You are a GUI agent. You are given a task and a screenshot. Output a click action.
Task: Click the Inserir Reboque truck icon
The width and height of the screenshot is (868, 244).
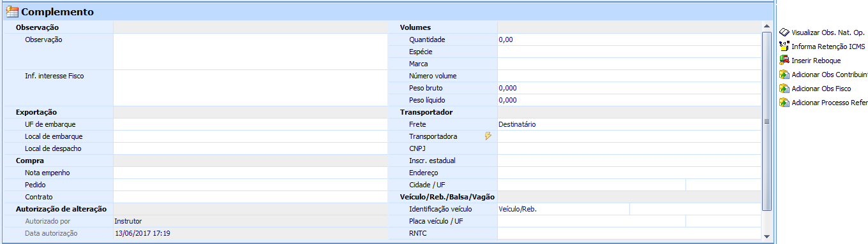click(x=784, y=61)
